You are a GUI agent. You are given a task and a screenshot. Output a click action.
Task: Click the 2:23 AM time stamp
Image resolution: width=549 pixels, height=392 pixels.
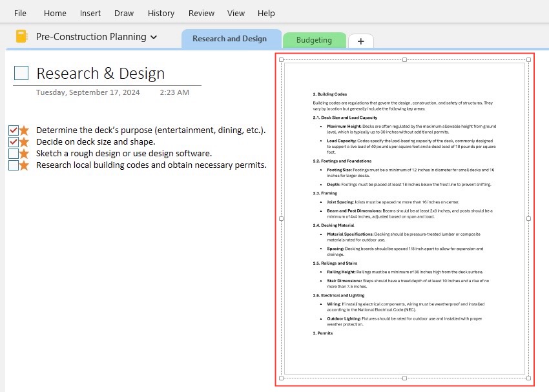174,92
